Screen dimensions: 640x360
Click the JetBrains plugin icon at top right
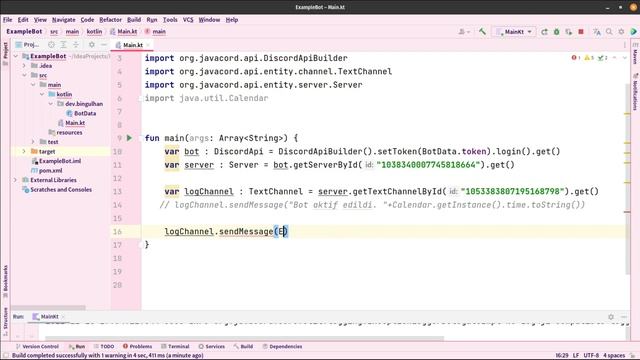(x=634, y=31)
